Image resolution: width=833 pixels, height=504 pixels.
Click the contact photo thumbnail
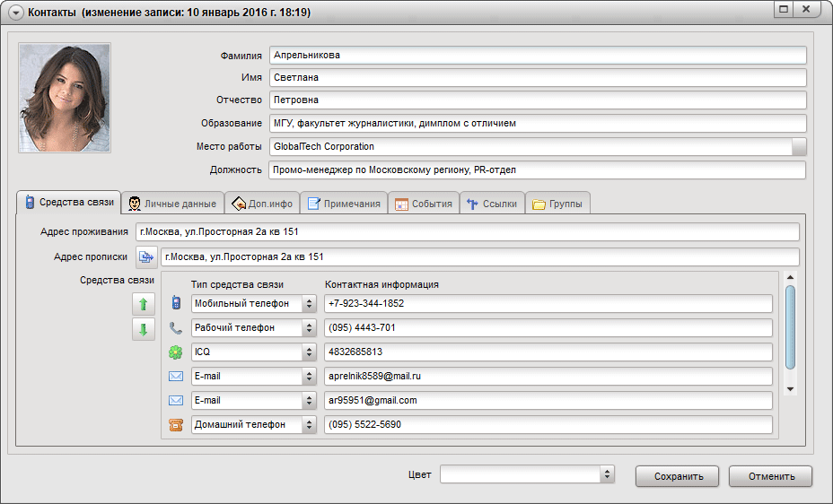pyautogui.click(x=65, y=98)
